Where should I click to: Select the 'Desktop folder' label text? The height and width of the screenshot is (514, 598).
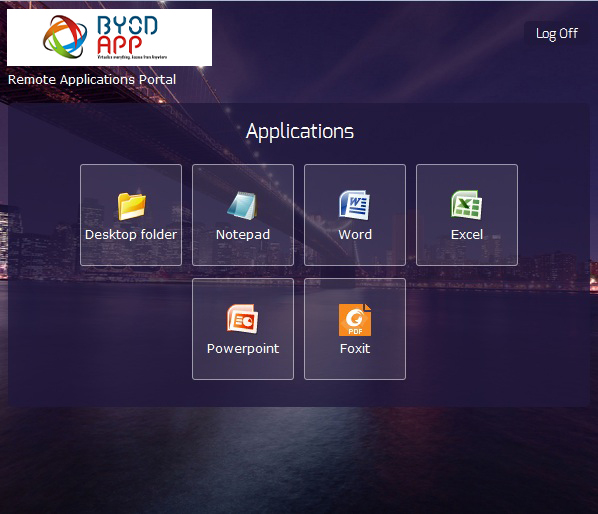click(131, 235)
